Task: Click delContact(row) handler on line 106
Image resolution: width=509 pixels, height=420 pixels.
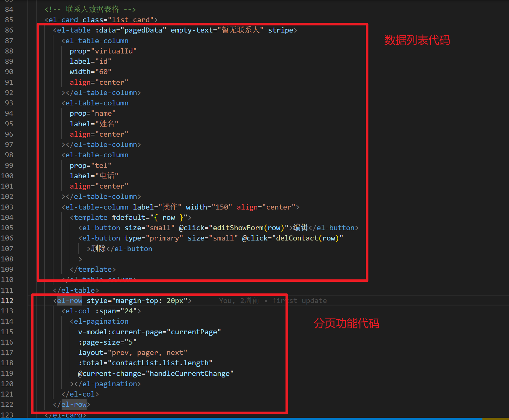Action: click(x=308, y=238)
